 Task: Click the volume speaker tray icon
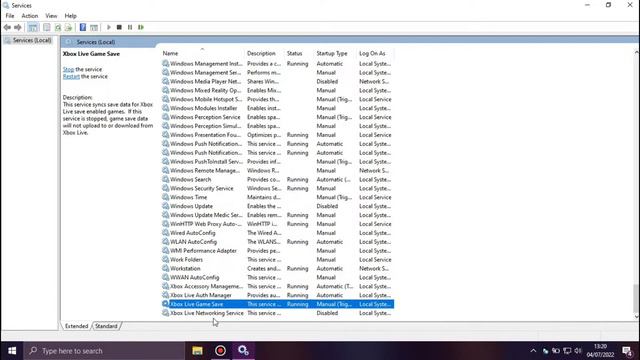(x=578, y=351)
